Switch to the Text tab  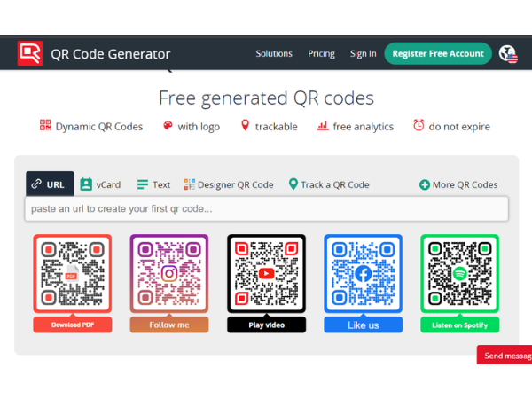click(x=153, y=184)
